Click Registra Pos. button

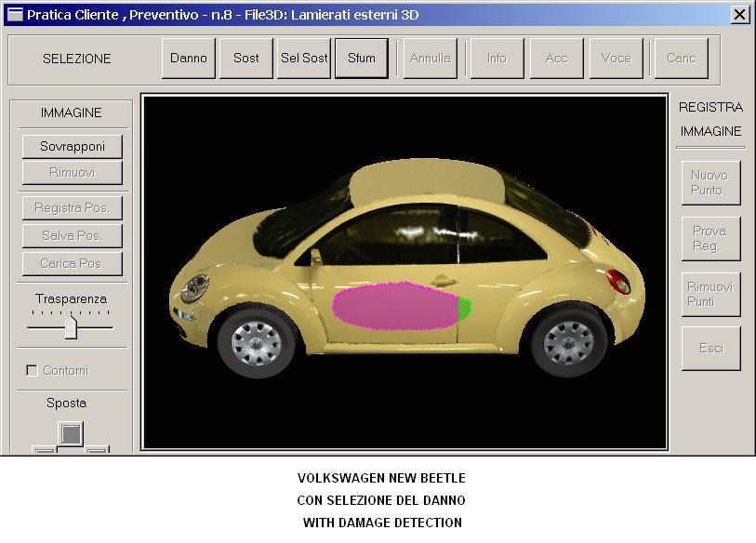point(73,208)
